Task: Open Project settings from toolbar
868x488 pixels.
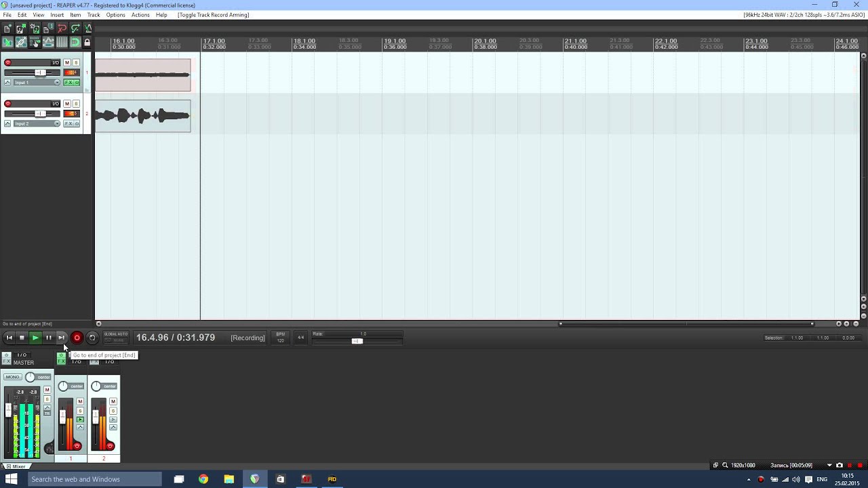Action: [x=48, y=28]
